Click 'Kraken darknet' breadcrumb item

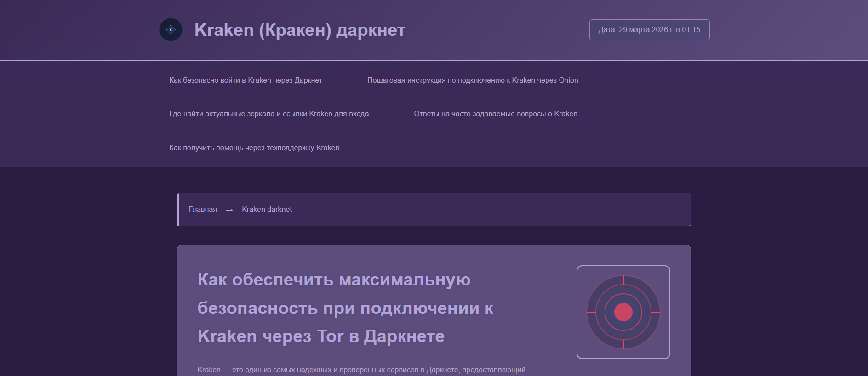[x=267, y=209]
